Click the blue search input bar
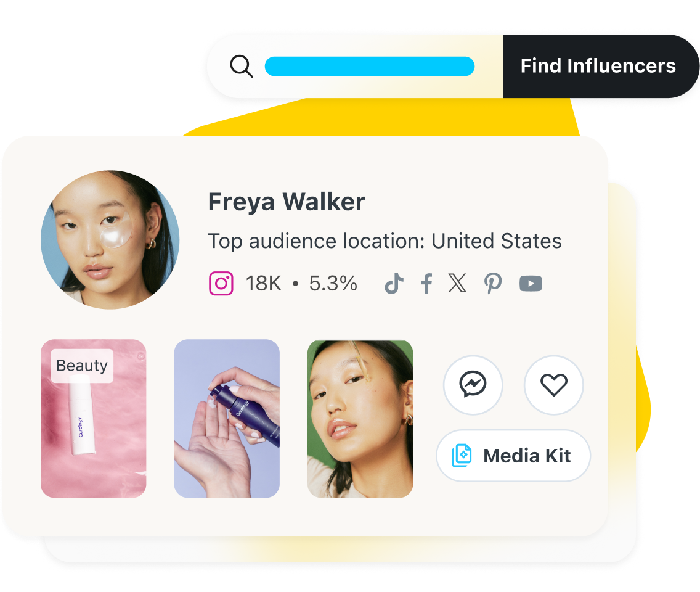This screenshot has height=592, width=700. click(x=369, y=66)
